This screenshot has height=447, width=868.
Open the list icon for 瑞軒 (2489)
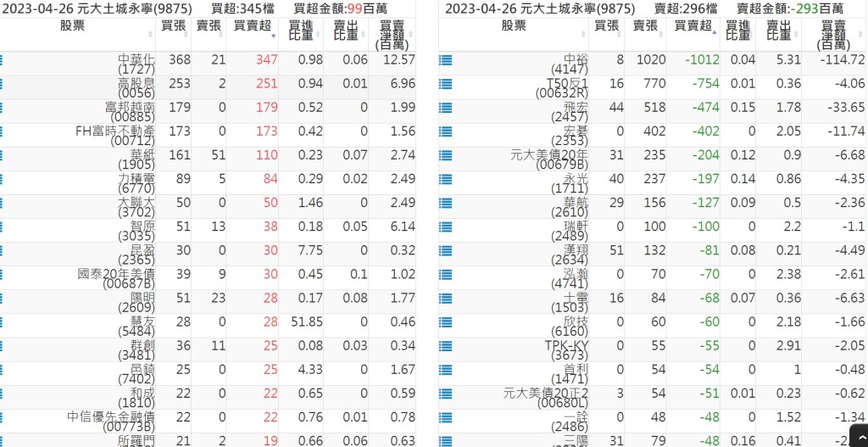point(445,226)
